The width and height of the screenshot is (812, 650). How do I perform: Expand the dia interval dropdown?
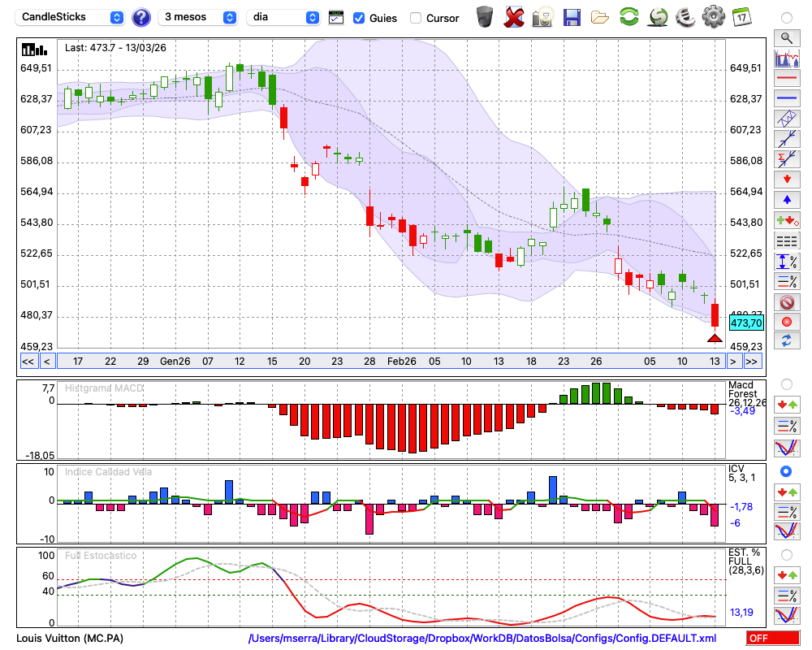[283, 17]
